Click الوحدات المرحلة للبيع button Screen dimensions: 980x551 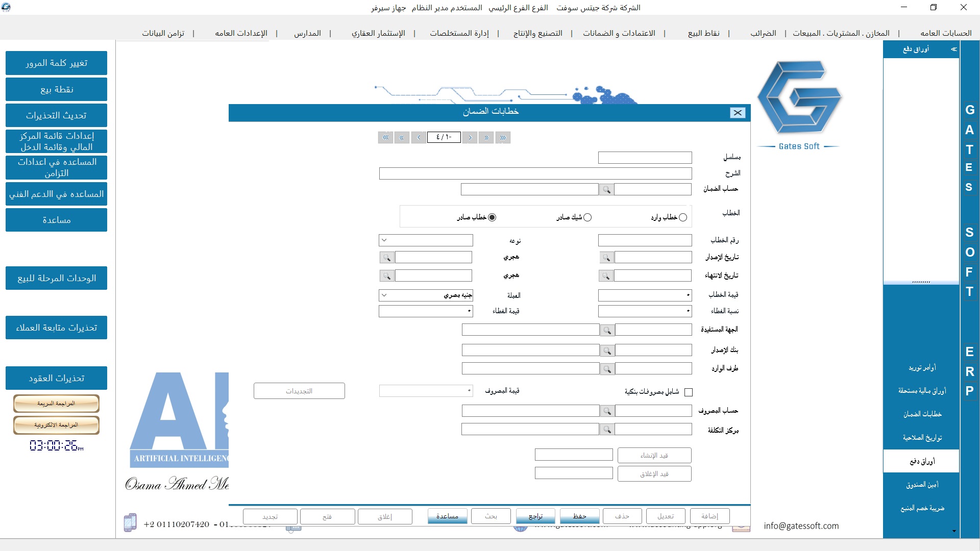[x=56, y=278]
